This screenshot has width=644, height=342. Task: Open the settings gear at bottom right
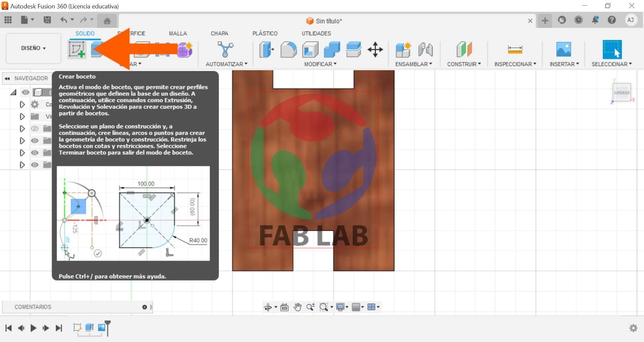(x=633, y=328)
